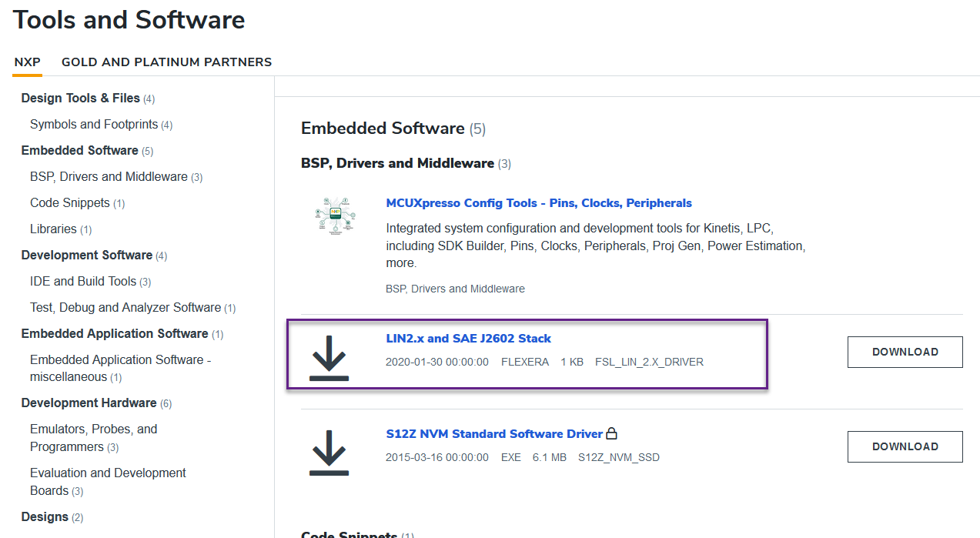Open the MCUXpresso Config Tools link
Image resolution: width=980 pixels, height=538 pixels.
[x=539, y=202]
